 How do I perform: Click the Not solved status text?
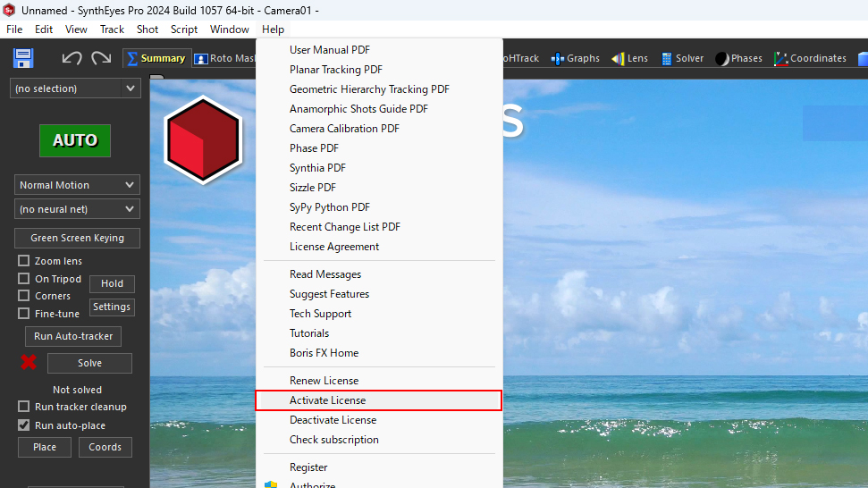coord(77,390)
